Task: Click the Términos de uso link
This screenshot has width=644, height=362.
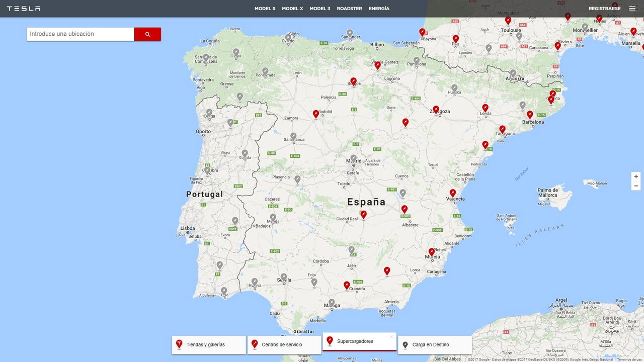Action: click(630, 359)
